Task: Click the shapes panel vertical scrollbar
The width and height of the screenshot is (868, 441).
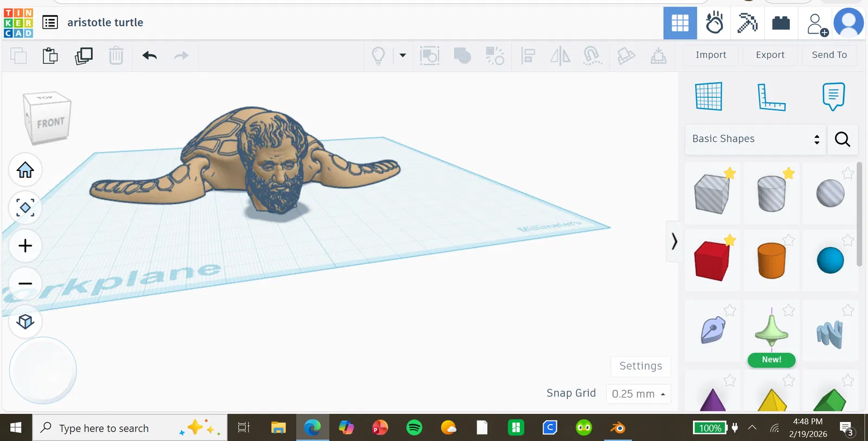Action: tap(859, 214)
